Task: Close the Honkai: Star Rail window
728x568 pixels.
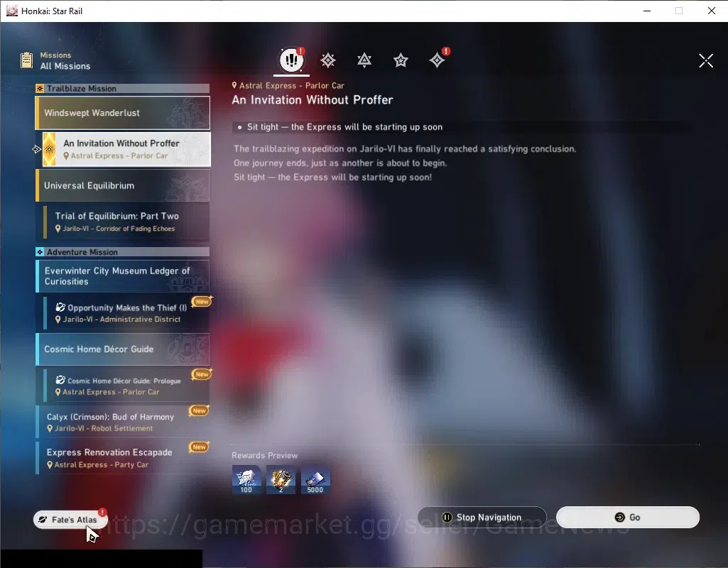Action: tap(711, 11)
